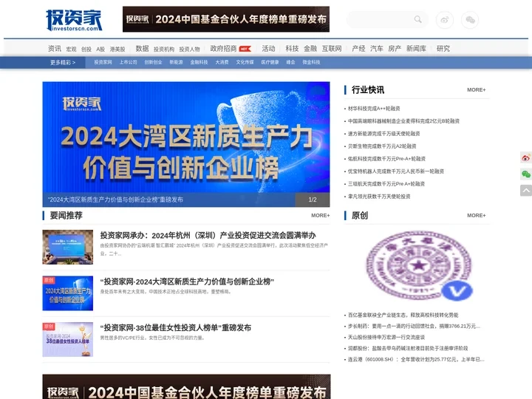The width and height of the screenshot is (532, 399).
Task: Click thumbnail of 38位最佳女性投资人榜单 article
Action: point(67,339)
